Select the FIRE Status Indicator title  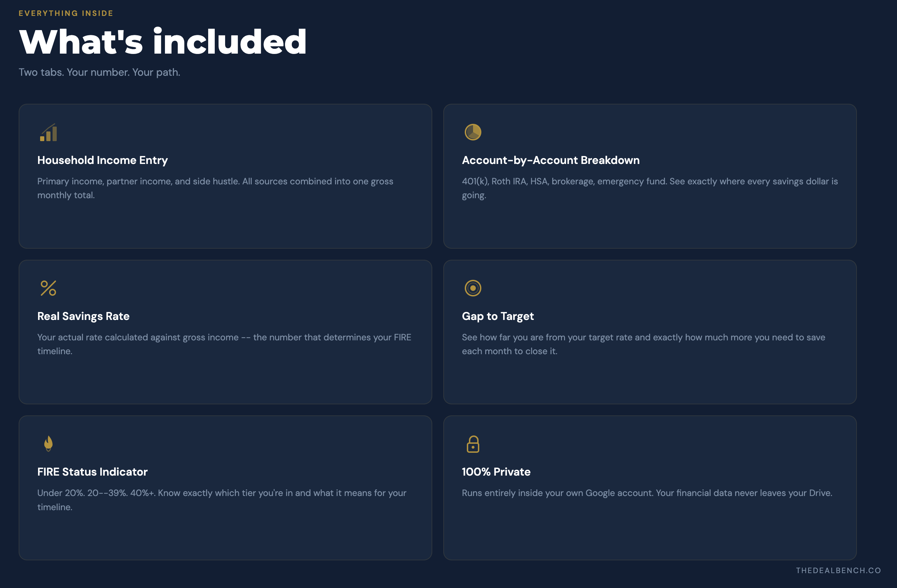92,471
